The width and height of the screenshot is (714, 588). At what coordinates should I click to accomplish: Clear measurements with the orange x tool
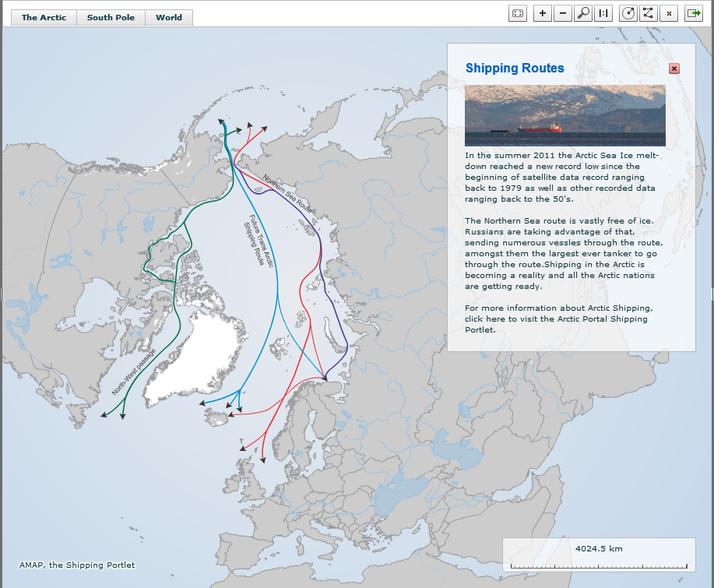(x=669, y=13)
